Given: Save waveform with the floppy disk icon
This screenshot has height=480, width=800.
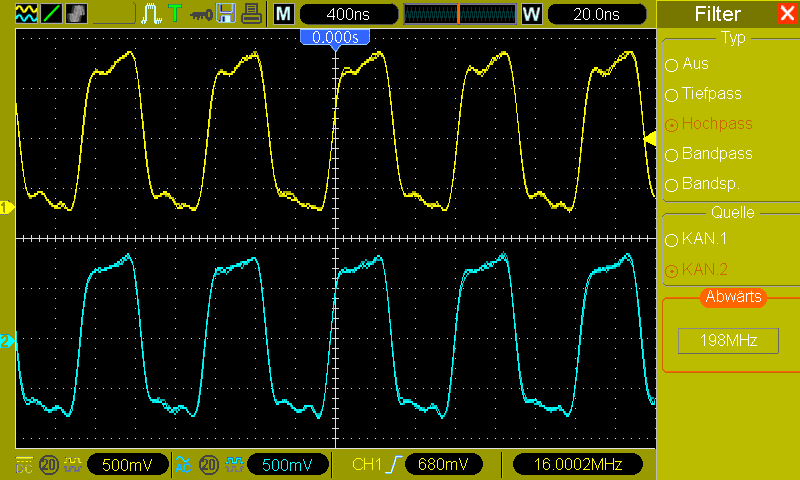Looking at the screenshot, I should (226, 14).
